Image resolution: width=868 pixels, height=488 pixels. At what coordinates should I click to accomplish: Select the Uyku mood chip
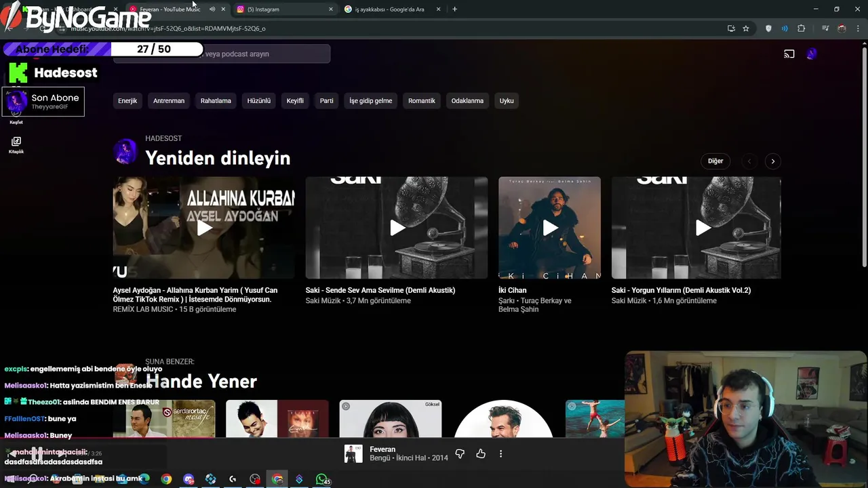click(507, 101)
